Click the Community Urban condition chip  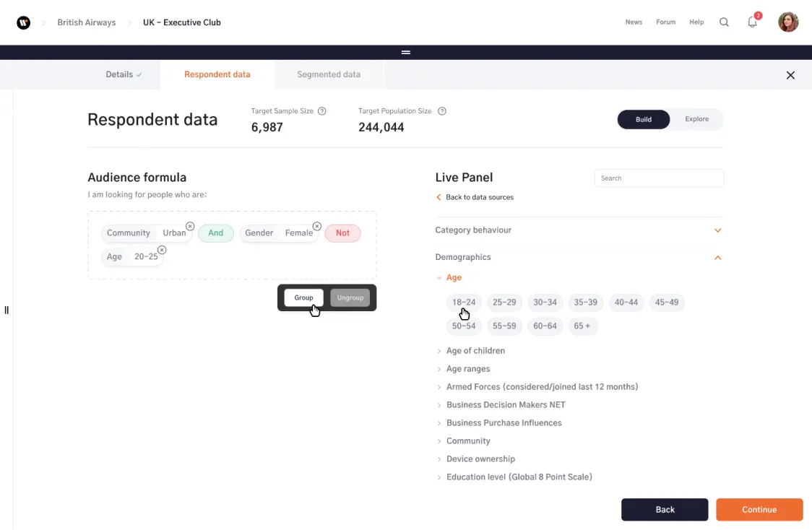(x=147, y=233)
